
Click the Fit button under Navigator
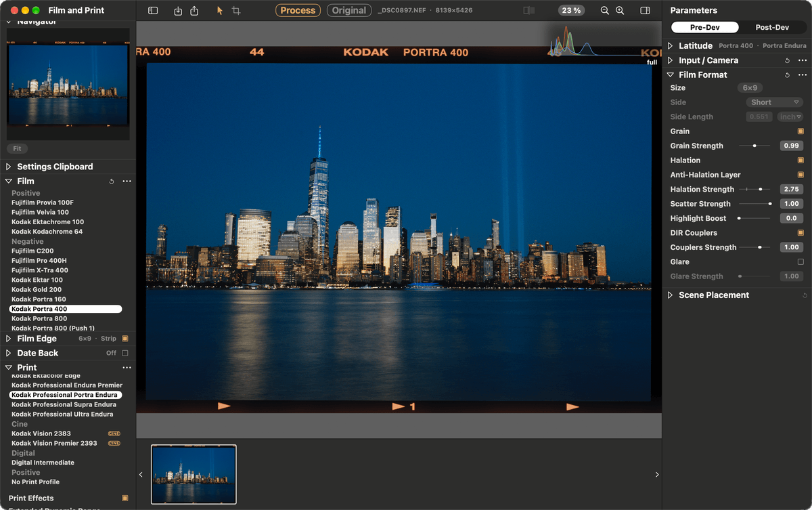(17, 148)
